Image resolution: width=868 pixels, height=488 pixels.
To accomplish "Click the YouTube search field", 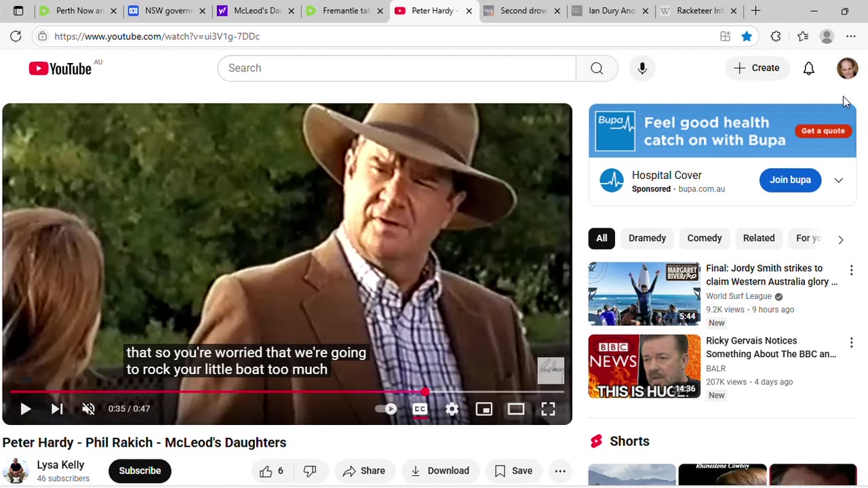I will click(x=397, y=68).
